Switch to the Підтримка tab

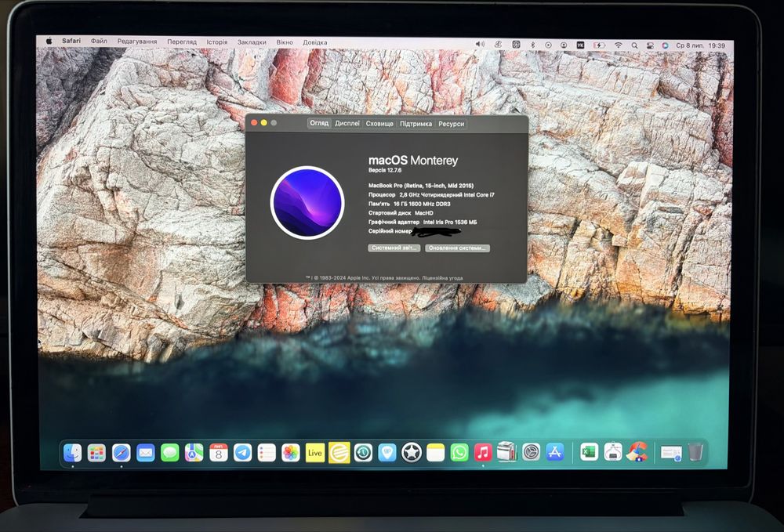pos(416,124)
